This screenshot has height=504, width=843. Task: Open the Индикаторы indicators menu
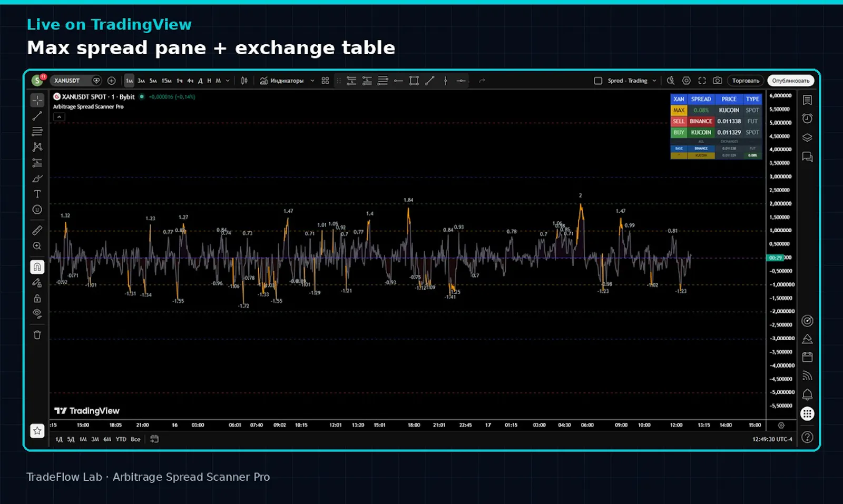click(282, 81)
